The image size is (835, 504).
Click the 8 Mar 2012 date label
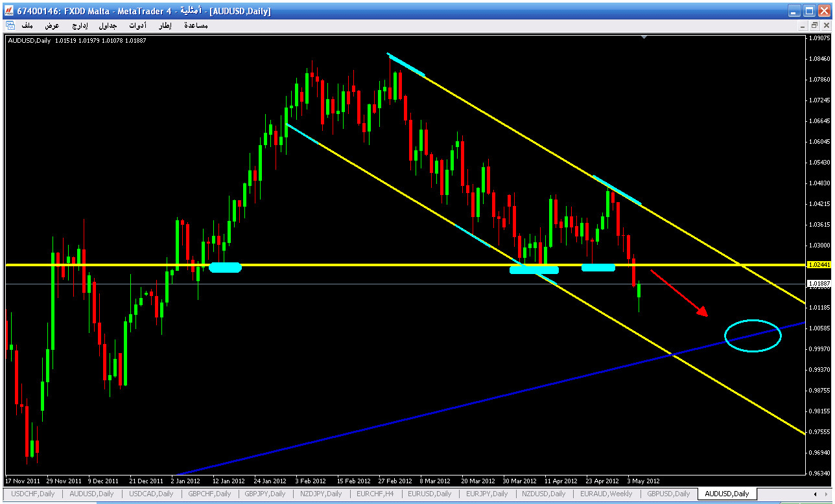(x=435, y=481)
